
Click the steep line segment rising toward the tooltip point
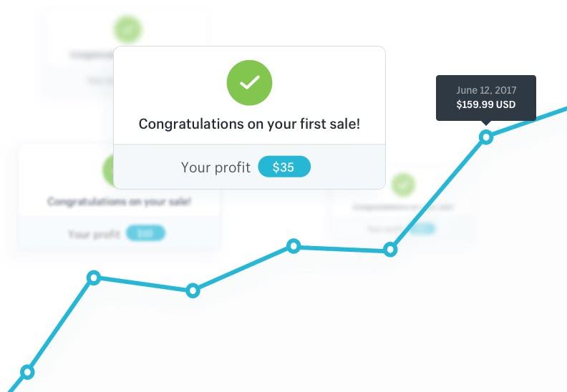coord(438,193)
